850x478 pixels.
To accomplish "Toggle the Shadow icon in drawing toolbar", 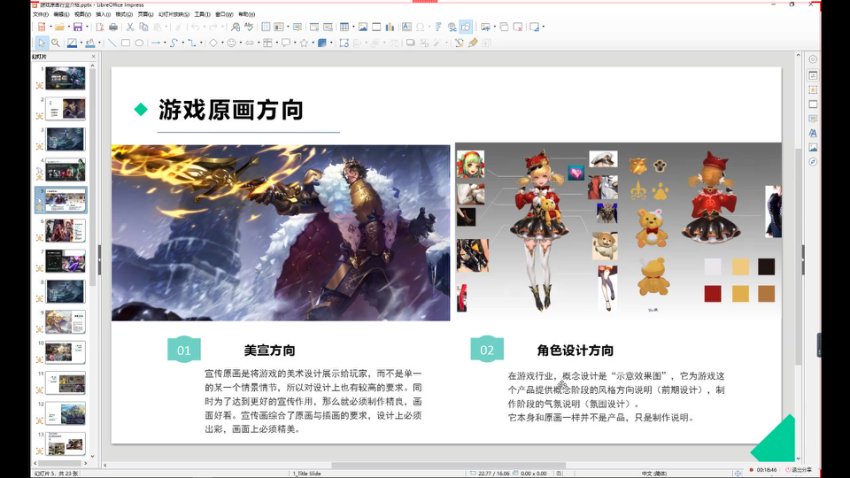I will point(410,43).
